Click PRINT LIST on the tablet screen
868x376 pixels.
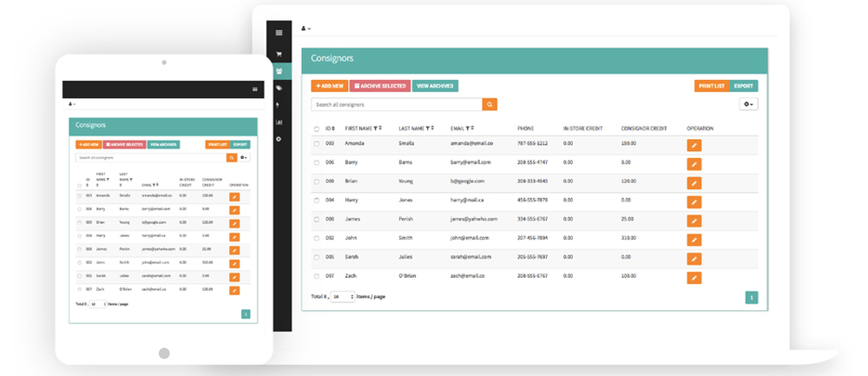click(218, 144)
